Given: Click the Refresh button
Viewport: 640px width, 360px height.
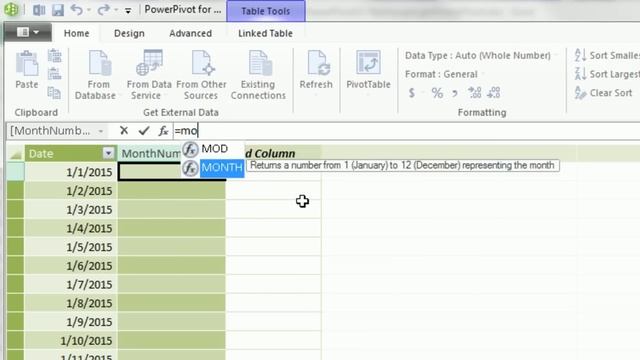Looking at the screenshot, I should (x=316, y=72).
